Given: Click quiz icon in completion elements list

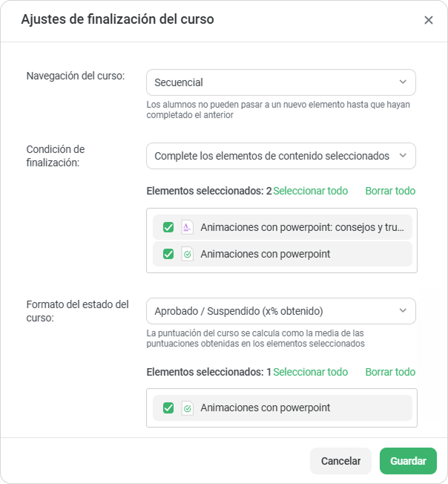Looking at the screenshot, I should pos(187,254).
